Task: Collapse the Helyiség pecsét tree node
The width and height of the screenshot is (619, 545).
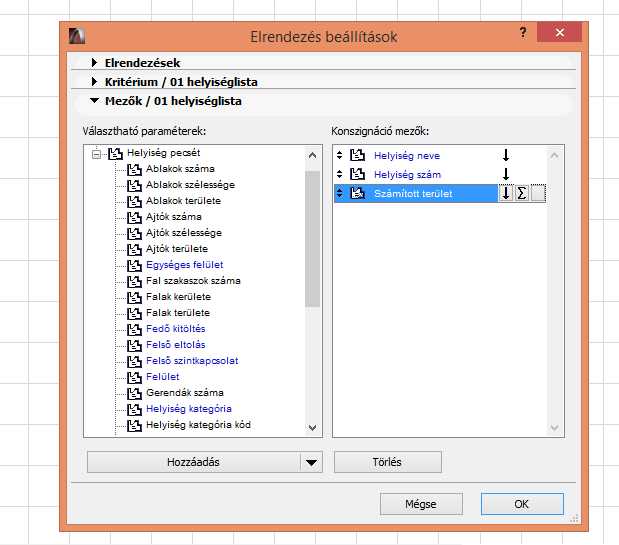Action: [97, 153]
